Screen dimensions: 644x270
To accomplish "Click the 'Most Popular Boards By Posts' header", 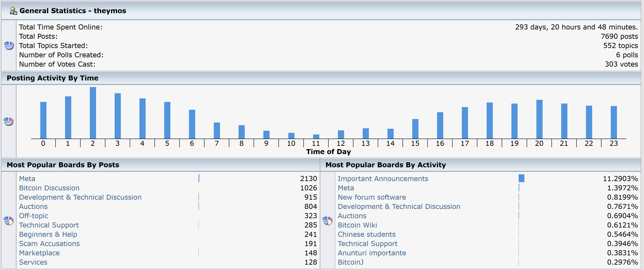I will click(x=63, y=165).
